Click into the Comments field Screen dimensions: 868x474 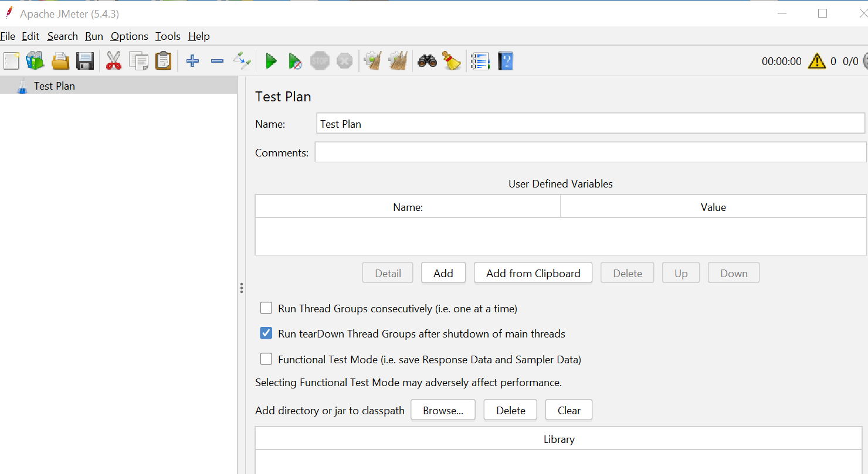(x=591, y=152)
